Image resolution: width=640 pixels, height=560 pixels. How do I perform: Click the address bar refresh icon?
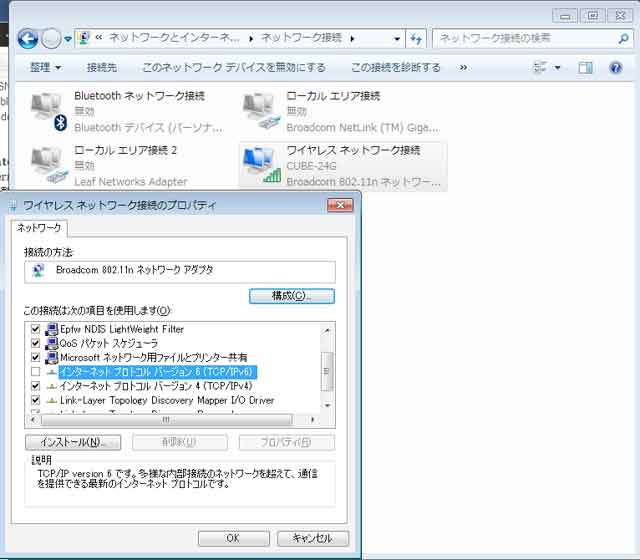416,38
